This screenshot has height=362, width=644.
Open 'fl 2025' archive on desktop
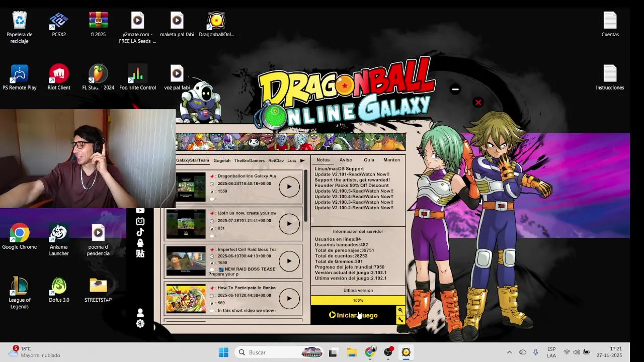coord(98,25)
